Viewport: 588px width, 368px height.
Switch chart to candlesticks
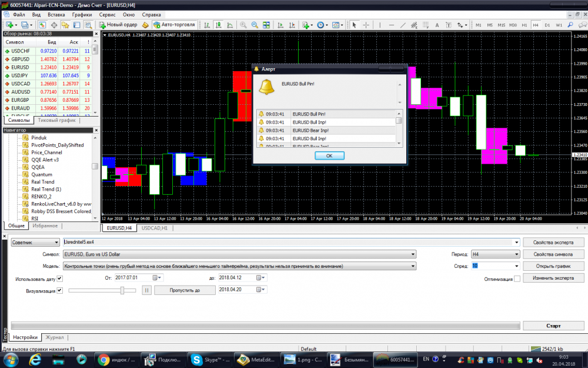tap(218, 25)
